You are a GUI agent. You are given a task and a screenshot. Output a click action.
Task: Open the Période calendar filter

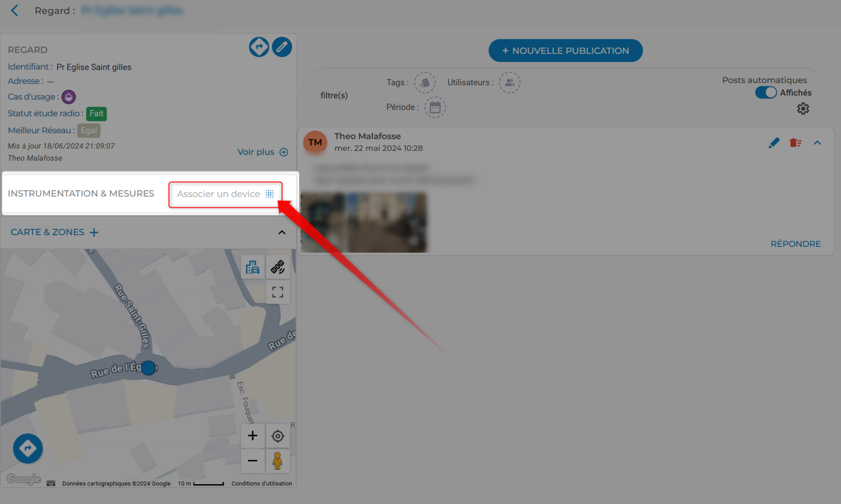(435, 107)
